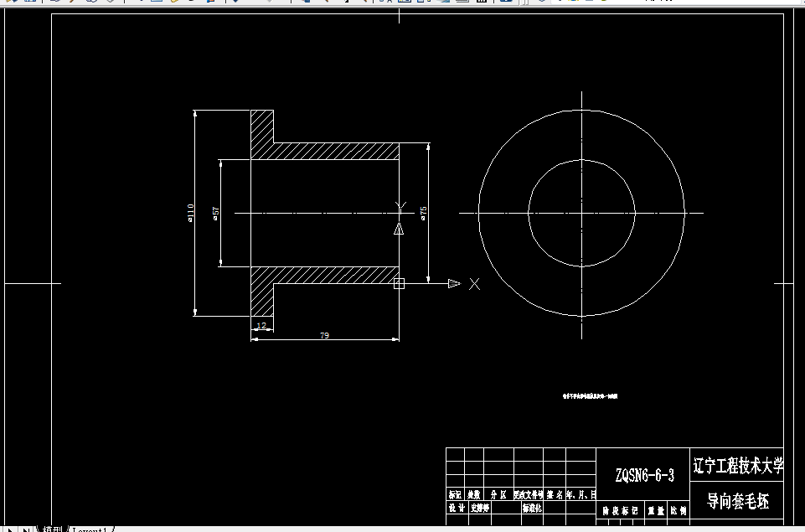Click the UCS X axis label

point(474,284)
